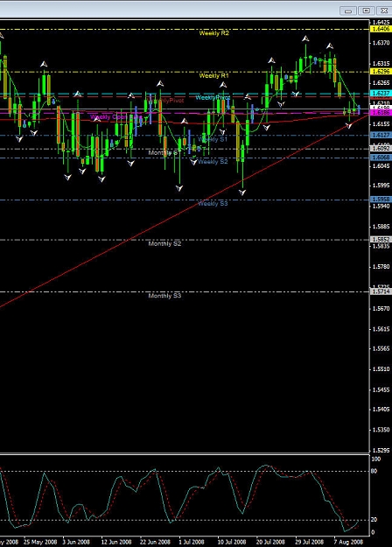Click the 1.5885 price scale value
The image size is (392, 547).
(381, 227)
